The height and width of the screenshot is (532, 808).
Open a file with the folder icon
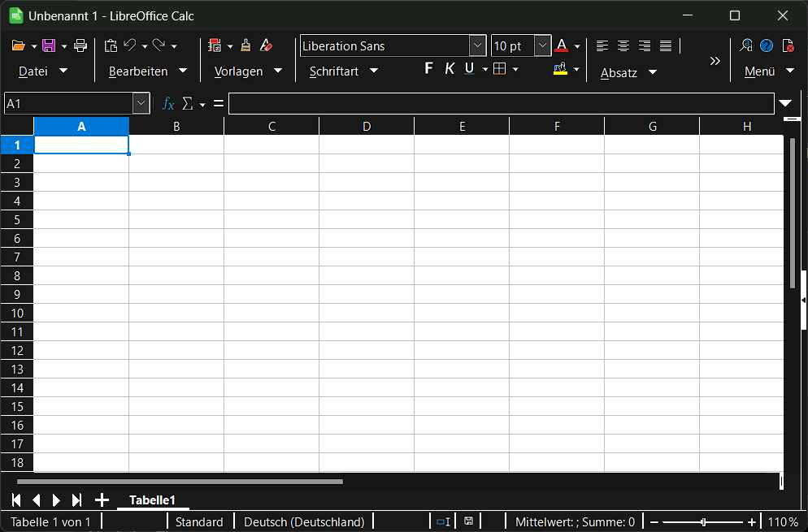(x=18, y=45)
